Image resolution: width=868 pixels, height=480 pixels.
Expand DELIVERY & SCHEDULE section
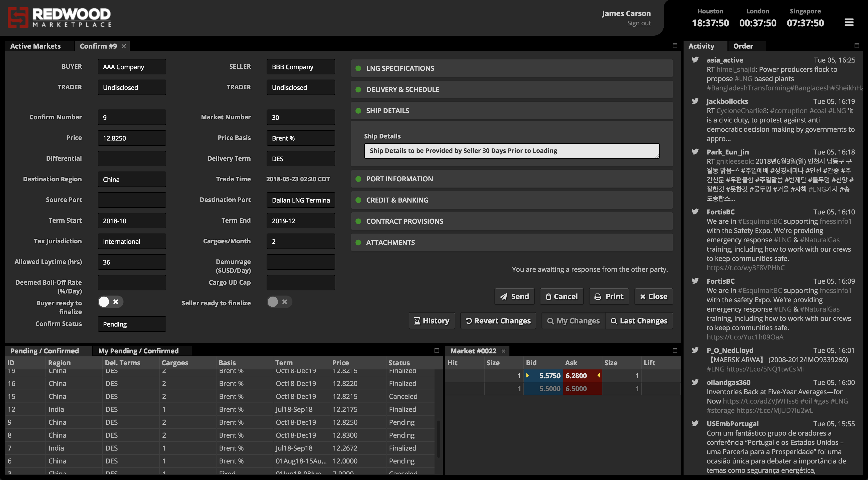(512, 90)
